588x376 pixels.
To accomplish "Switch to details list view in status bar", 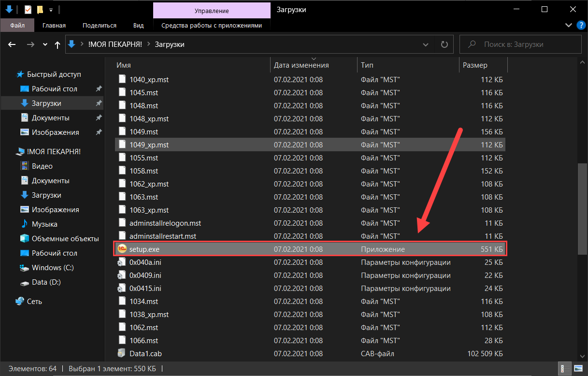I will (x=564, y=369).
